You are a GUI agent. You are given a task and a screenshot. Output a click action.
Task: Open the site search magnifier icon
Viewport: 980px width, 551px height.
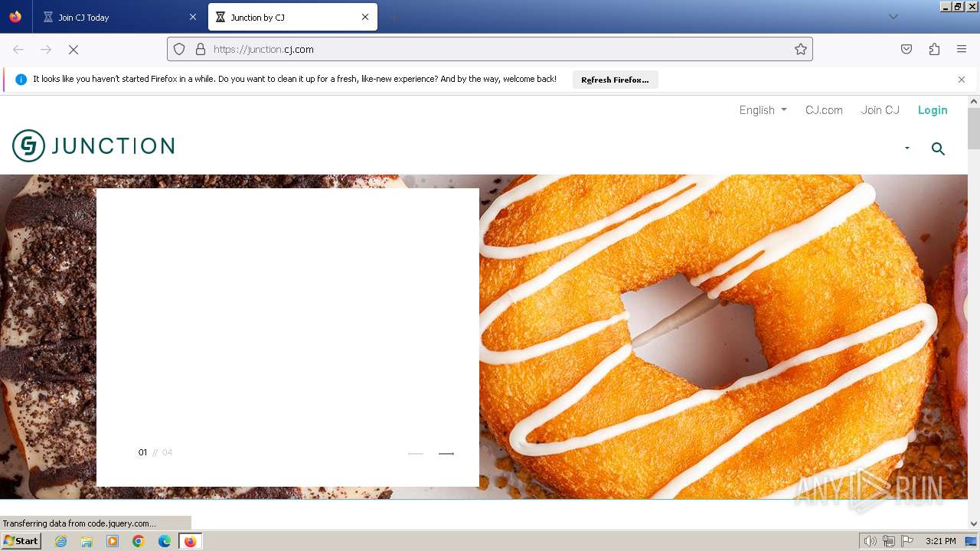pyautogui.click(x=938, y=148)
